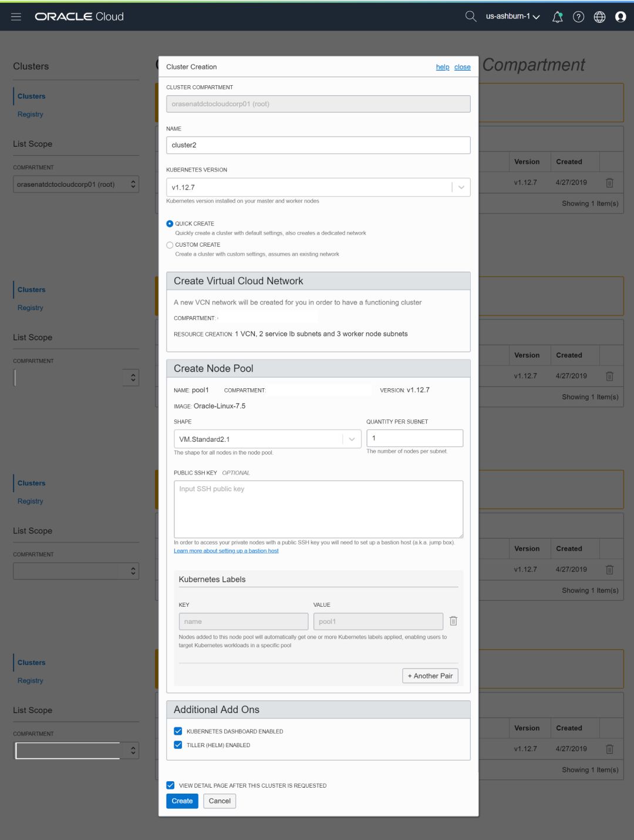Toggle Kubernetes Dashboard Enabled checkbox
The width and height of the screenshot is (634, 840).
(178, 731)
